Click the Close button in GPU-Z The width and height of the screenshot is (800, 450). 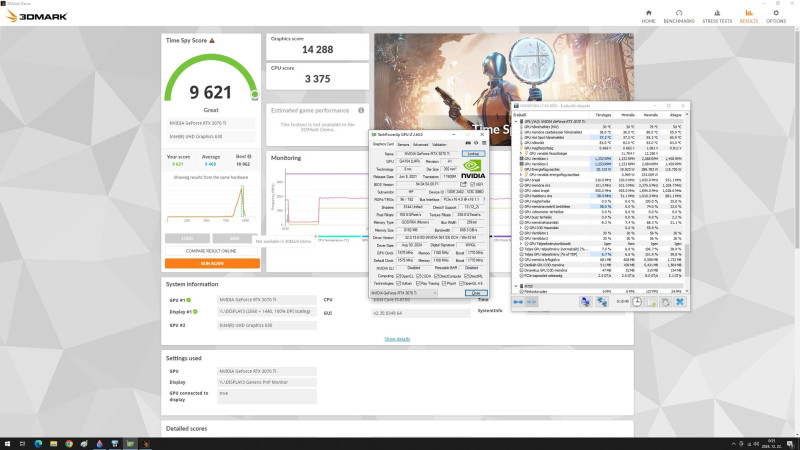(476, 293)
